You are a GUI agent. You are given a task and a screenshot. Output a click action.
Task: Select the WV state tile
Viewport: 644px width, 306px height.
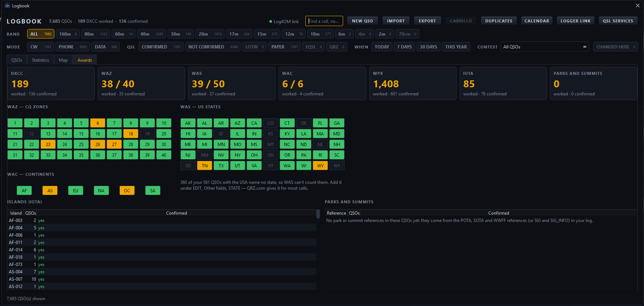coord(320,166)
